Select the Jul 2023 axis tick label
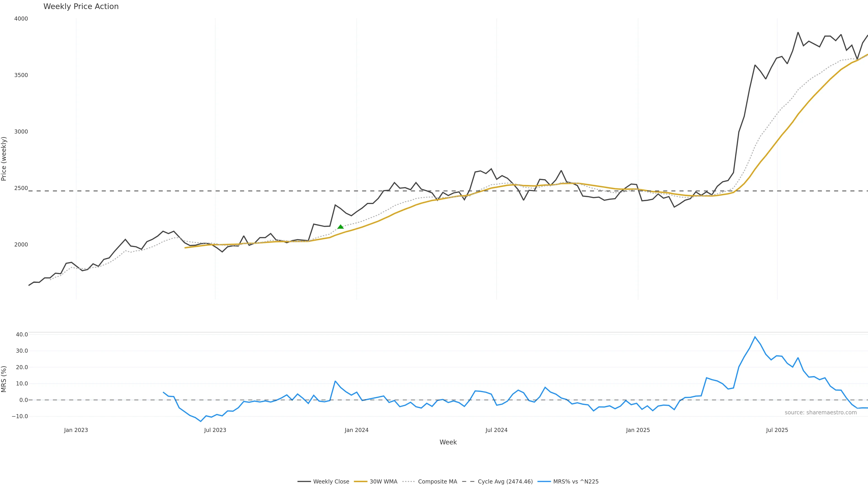868x488 pixels. pyautogui.click(x=215, y=430)
